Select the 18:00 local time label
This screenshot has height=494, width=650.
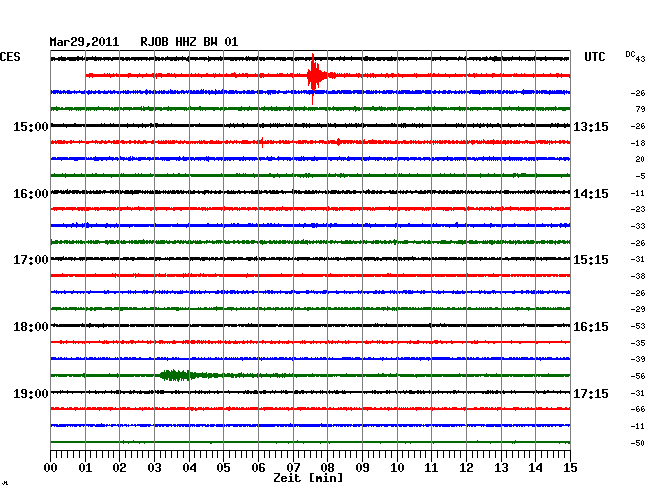(x=31, y=327)
